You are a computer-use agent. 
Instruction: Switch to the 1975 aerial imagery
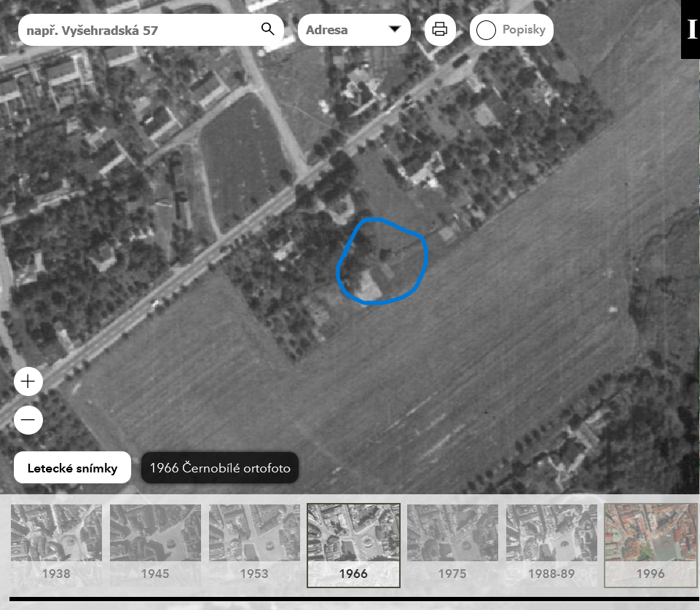click(x=452, y=544)
